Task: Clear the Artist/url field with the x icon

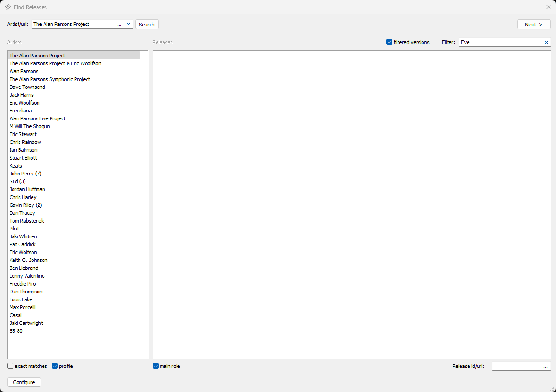Action: coord(128,24)
